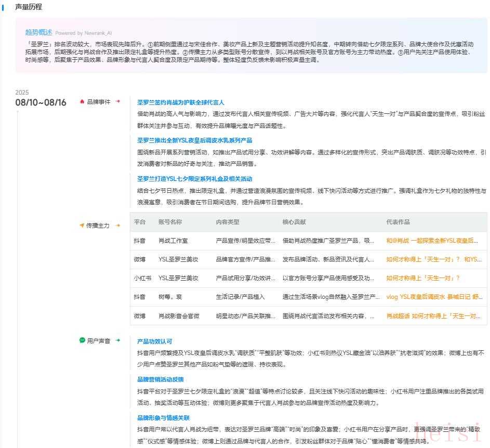Click the 账号名称 column header
The width and height of the screenshot is (490, 448).
(x=170, y=222)
